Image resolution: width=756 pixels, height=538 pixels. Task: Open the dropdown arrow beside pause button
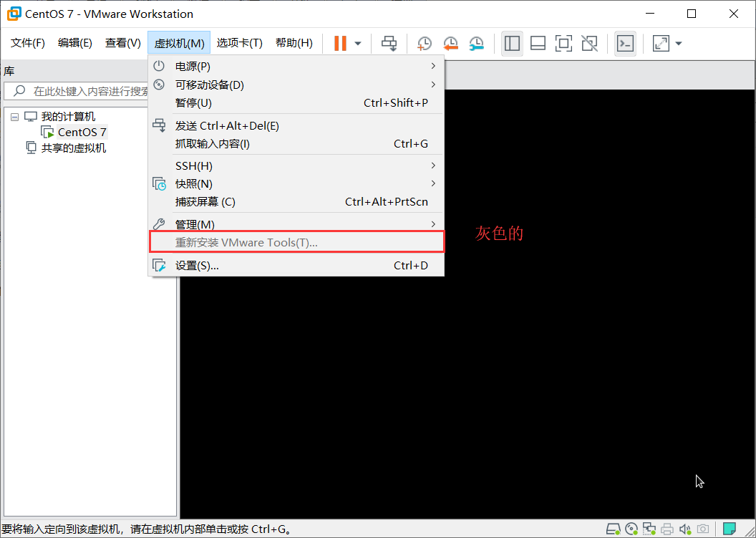[358, 44]
